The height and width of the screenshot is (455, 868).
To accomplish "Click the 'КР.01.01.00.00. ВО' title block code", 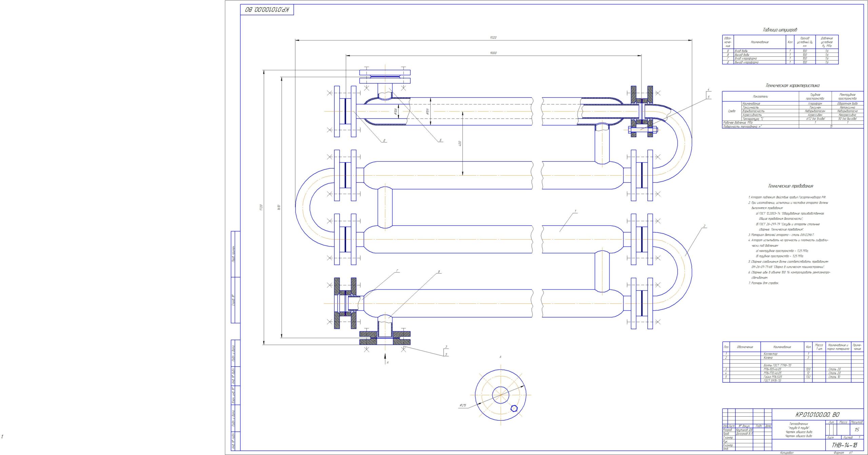I will pos(817,415).
